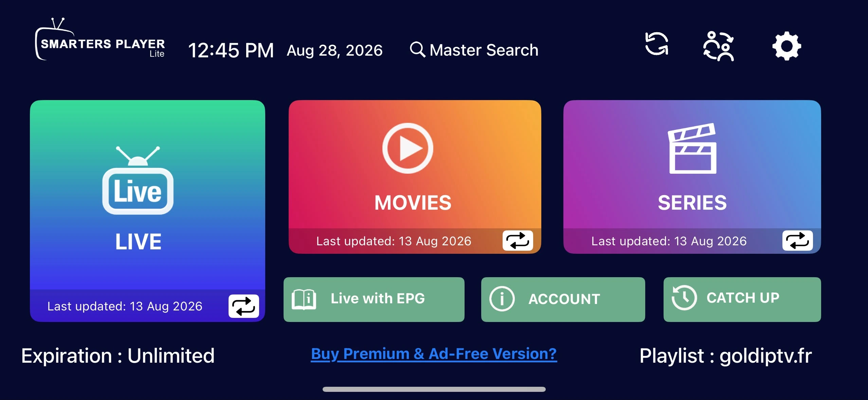
Task: Click the Movies play circle icon
Action: point(408,148)
